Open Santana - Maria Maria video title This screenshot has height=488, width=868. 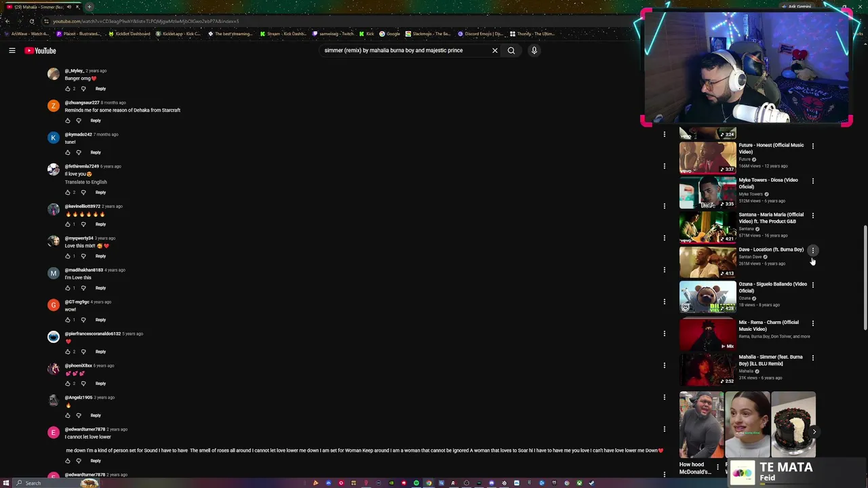click(771, 218)
